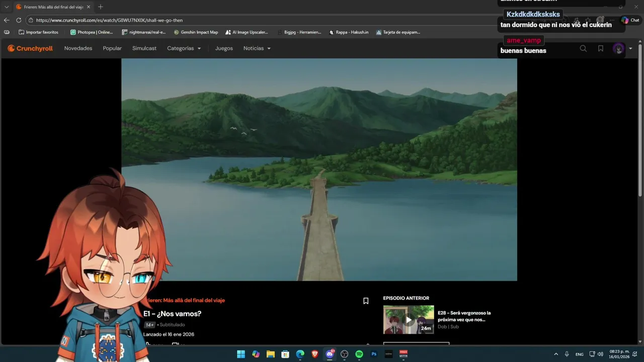644x362 pixels.
Task: Click the Crunchyroll logo
Action: (x=30, y=48)
